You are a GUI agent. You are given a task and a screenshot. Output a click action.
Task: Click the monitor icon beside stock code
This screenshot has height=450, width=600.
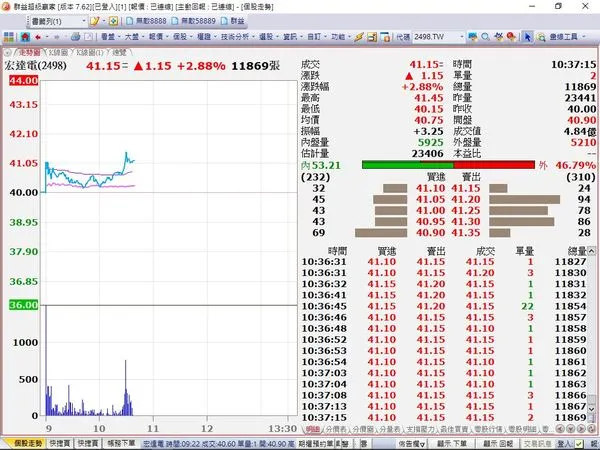[x=473, y=37]
